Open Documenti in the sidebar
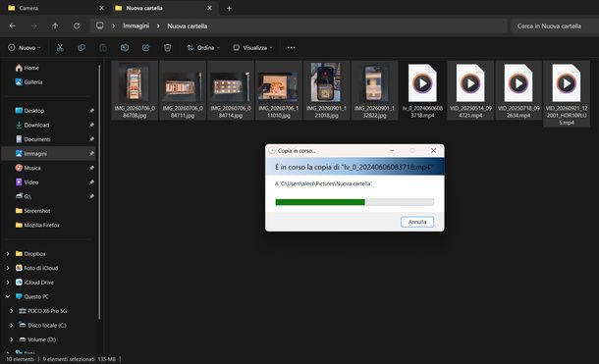Screen dimensions: 599x364 (32, 139)
